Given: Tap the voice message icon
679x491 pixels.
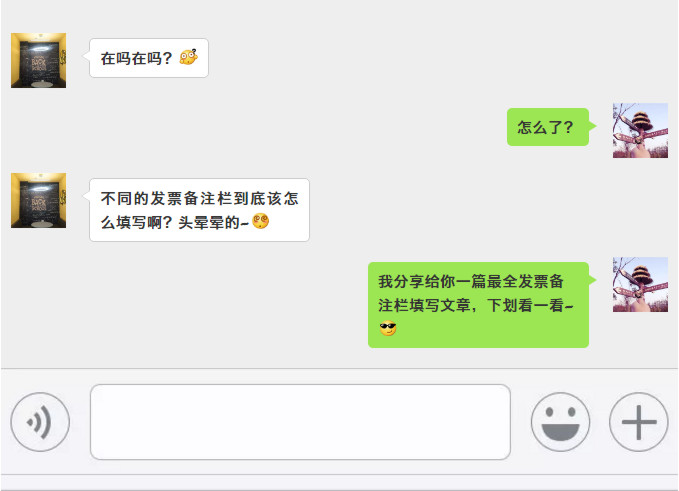Looking at the screenshot, I should 40,422.
